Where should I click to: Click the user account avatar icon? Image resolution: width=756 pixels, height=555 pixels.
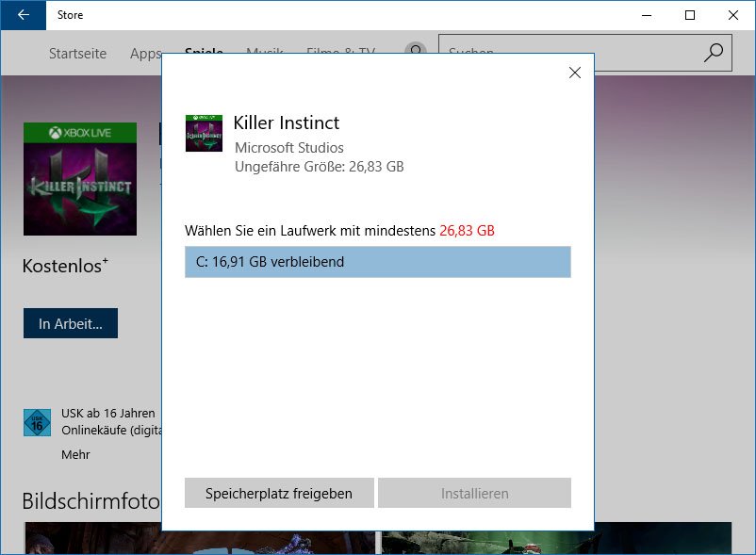(416, 48)
